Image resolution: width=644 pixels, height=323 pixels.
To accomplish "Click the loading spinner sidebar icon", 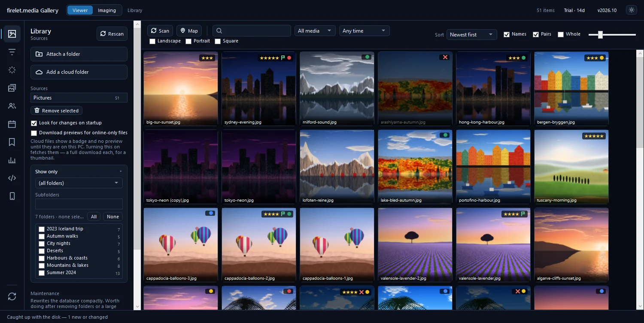I will pyautogui.click(x=12, y=70).
